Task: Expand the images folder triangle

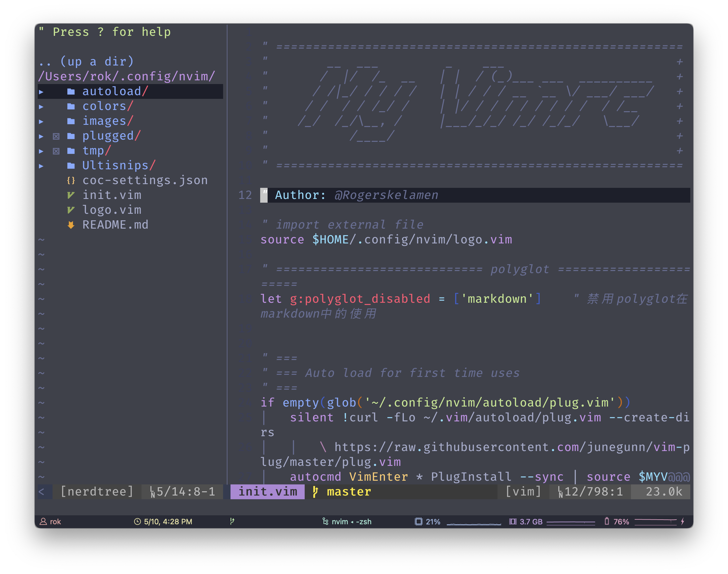Action: click(x=41, y=121)
